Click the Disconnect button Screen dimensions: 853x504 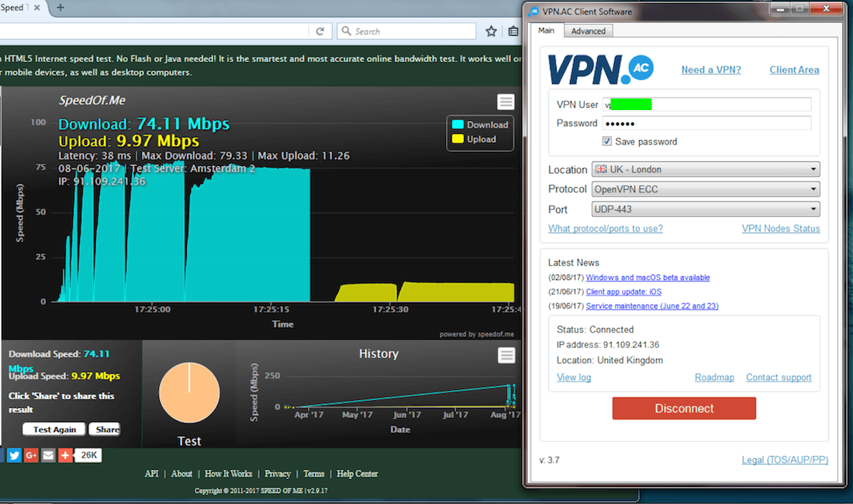tap(684, 409)
